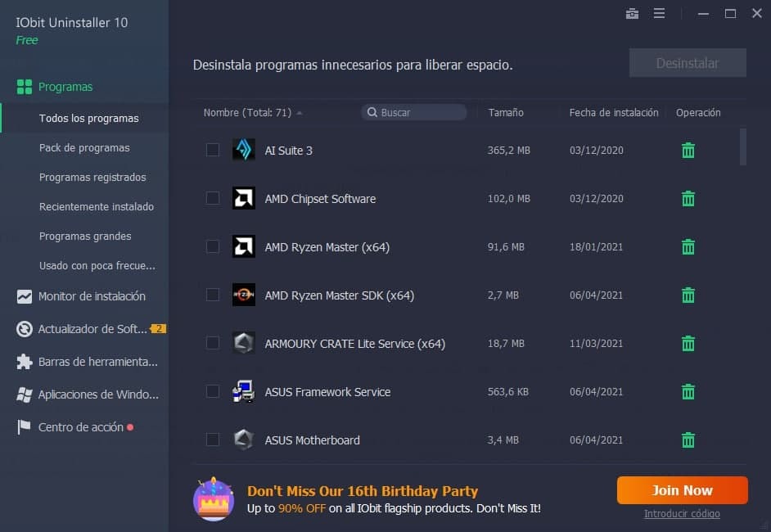The height and width of the screenshot is (532, 771).
Task: Sort by Fecha de instalación column header
Action: pos(614,113)
